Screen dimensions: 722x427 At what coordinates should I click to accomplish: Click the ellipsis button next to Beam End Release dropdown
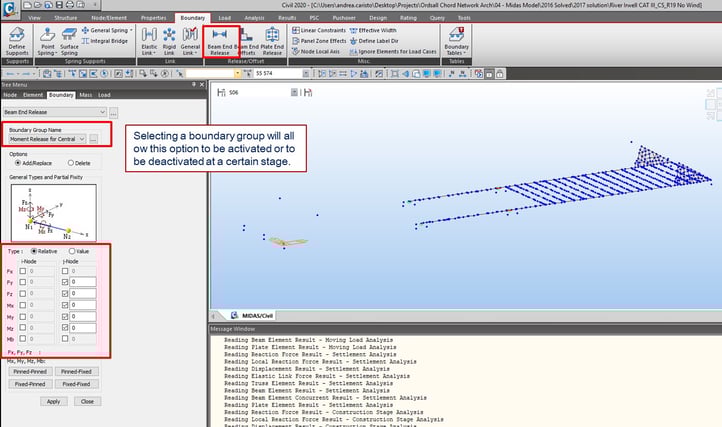point(113,112)
